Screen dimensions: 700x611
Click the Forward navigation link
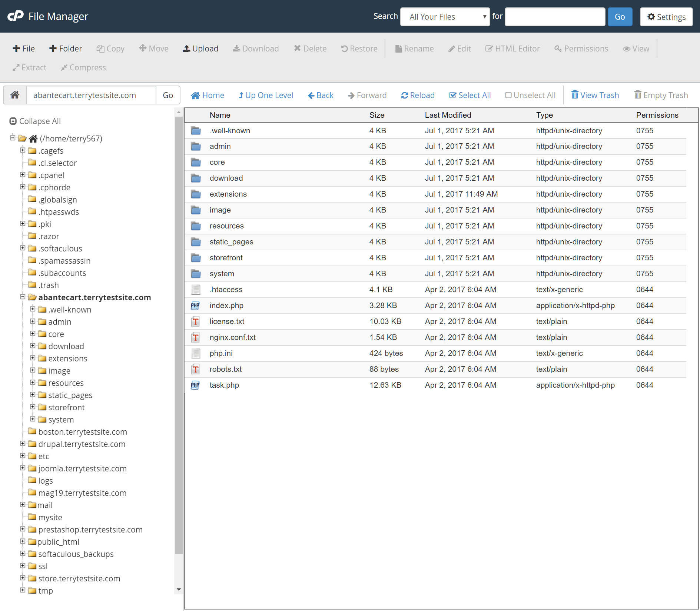pyautogui.click(x=367, y=95)
